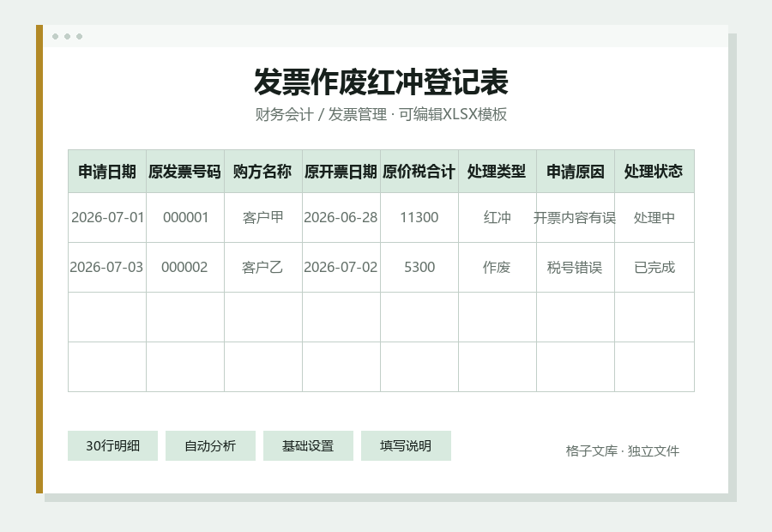Click the subtitle 财务会计 / 发票管理
This screenshot has height=532, width=772.
pyautogui.click(x=321, y=114)
